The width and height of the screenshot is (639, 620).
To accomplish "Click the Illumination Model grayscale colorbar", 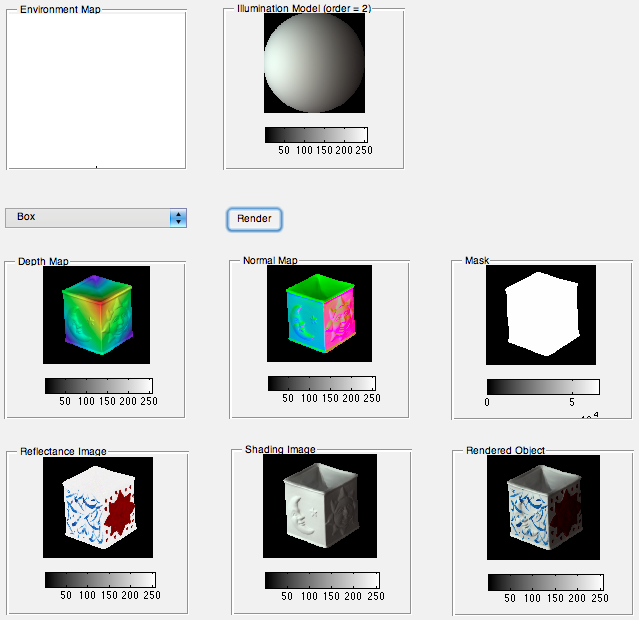I will point(316,135).
